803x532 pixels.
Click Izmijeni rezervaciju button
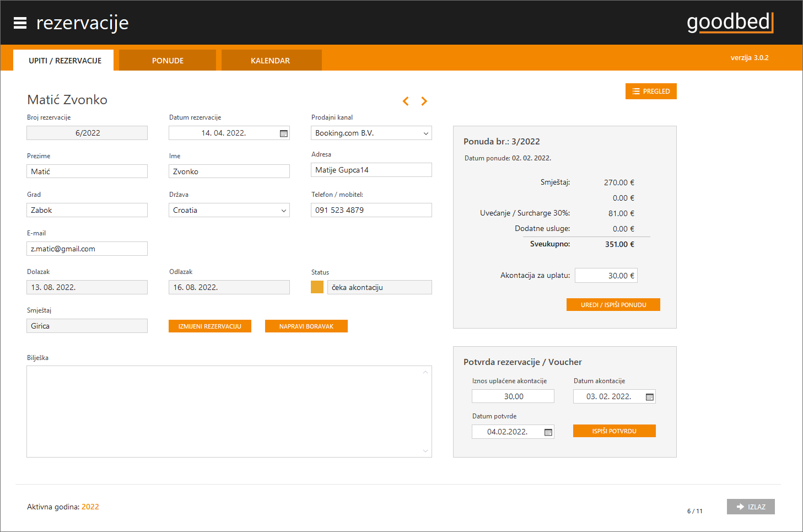210,326
